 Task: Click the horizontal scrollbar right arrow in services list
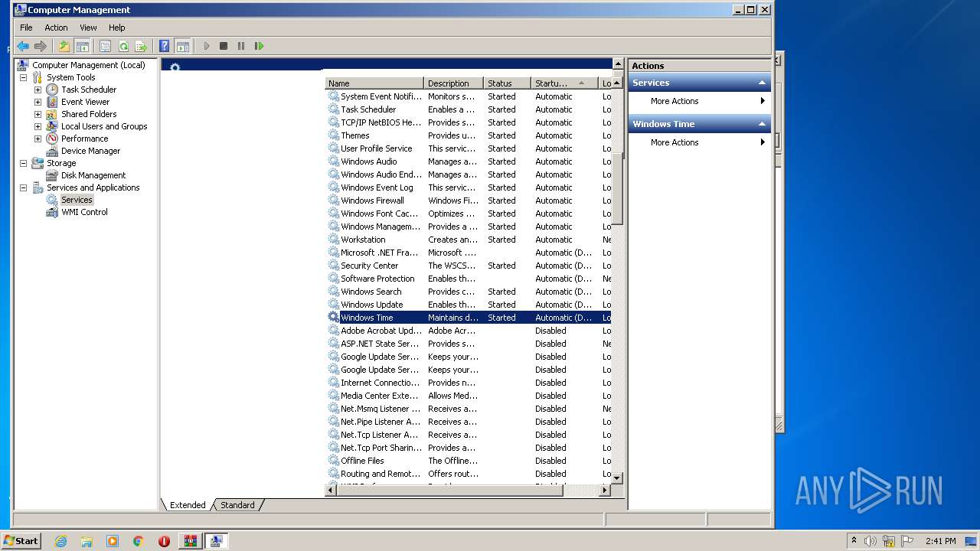605,490
